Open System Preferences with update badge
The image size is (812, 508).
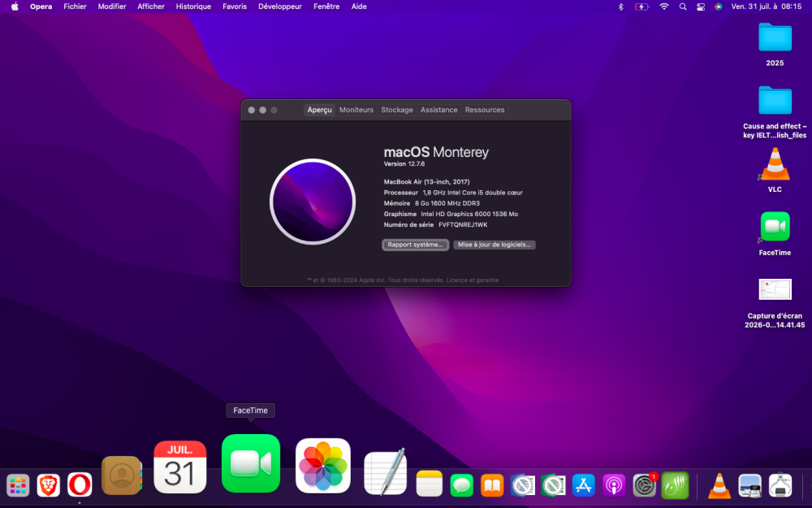645,485
